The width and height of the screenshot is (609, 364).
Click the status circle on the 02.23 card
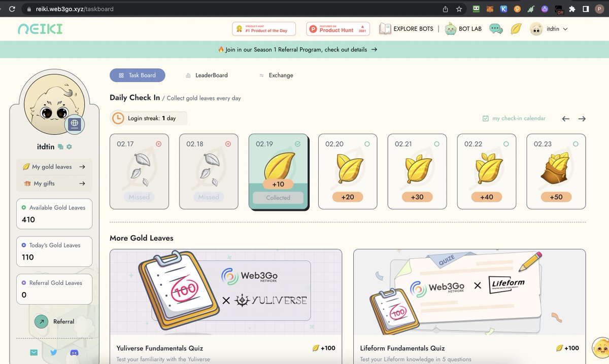coord(576,144)
